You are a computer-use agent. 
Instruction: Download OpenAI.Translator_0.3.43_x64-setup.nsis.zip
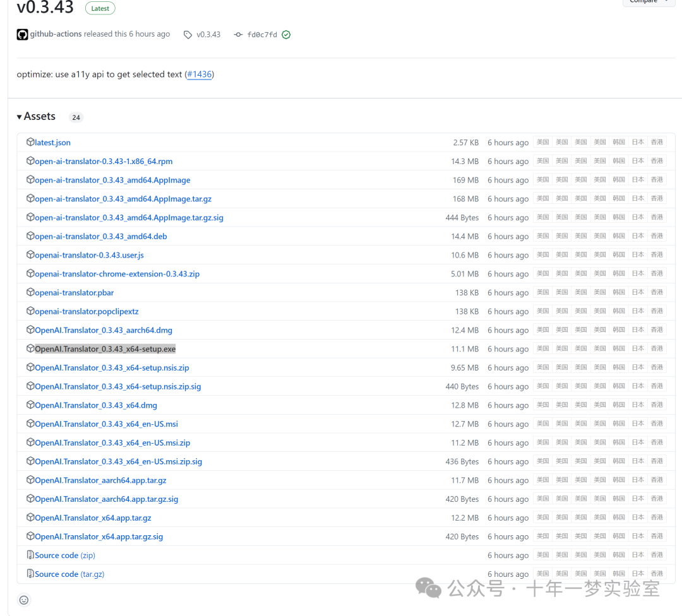coord(112,368)
